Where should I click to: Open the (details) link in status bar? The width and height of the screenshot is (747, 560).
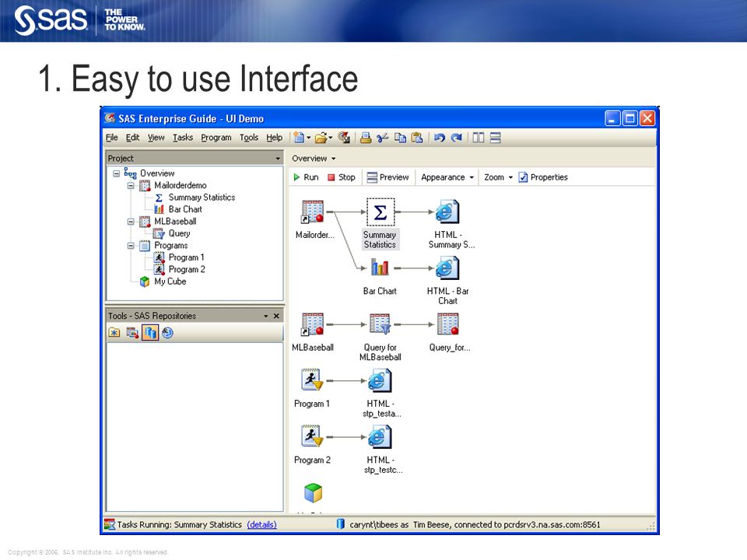click(x=261, y=524)
